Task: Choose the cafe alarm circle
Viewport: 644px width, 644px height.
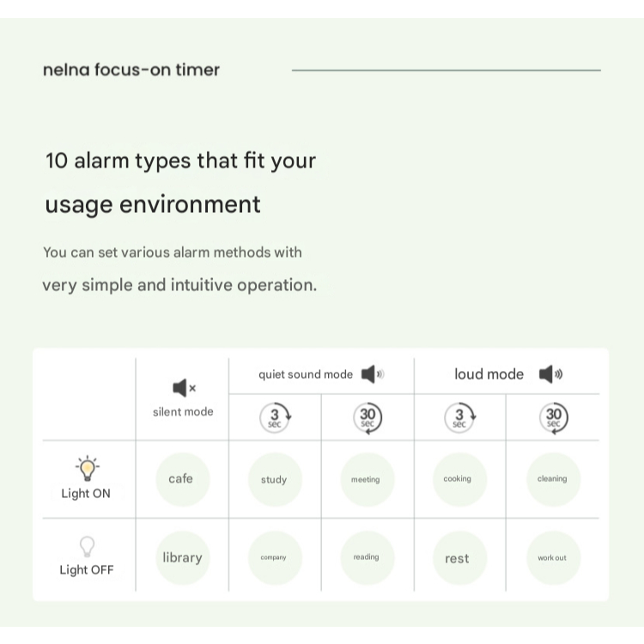Action: (x=181, y=479)
